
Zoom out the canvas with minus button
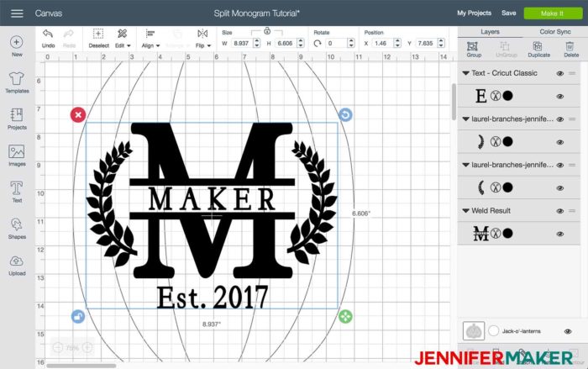tap(58, 348)
